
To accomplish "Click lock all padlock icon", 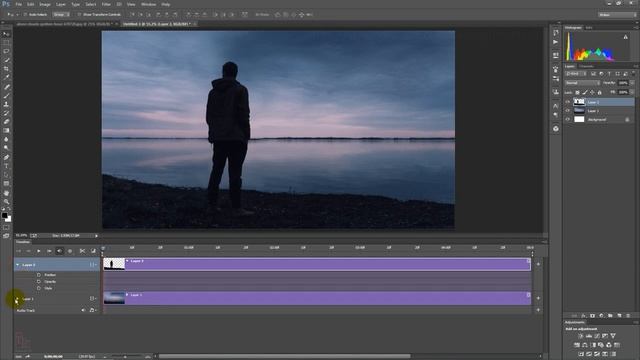I will [599, 93].
